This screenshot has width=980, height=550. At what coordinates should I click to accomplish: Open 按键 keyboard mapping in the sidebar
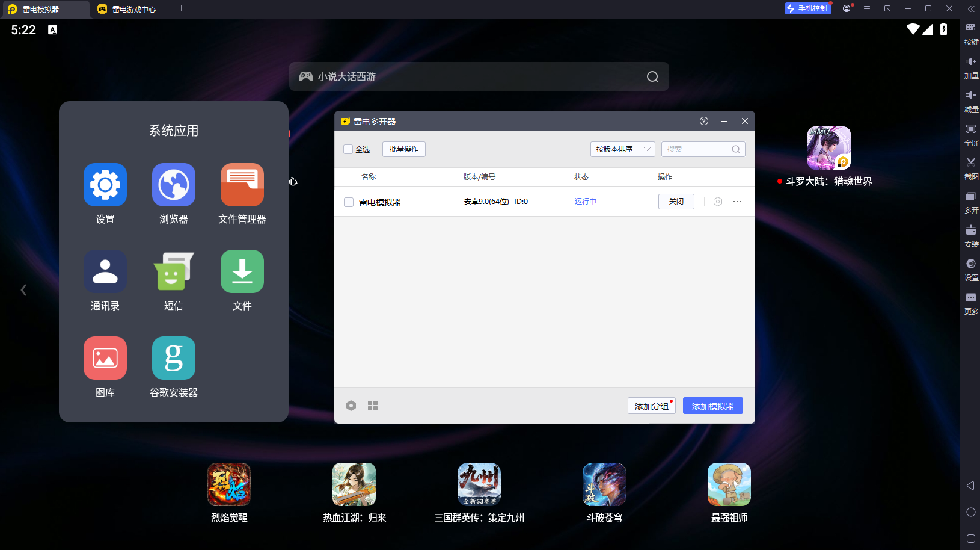971,34
